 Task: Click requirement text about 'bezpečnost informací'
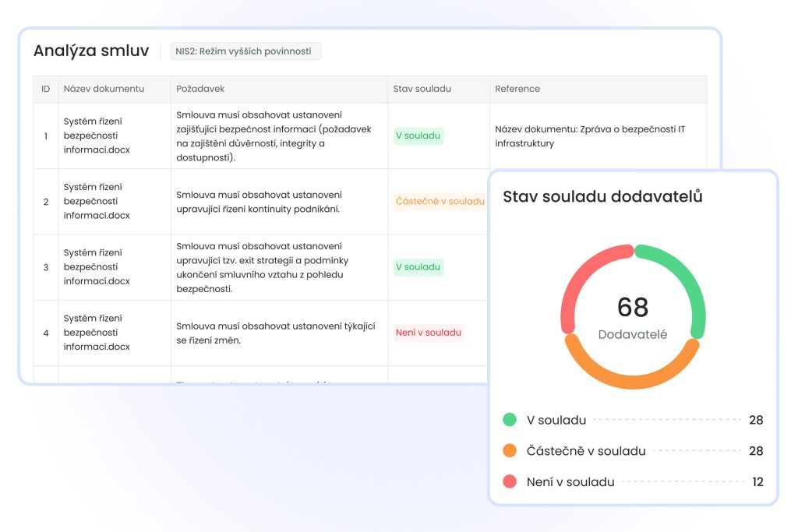click(274, 136)
